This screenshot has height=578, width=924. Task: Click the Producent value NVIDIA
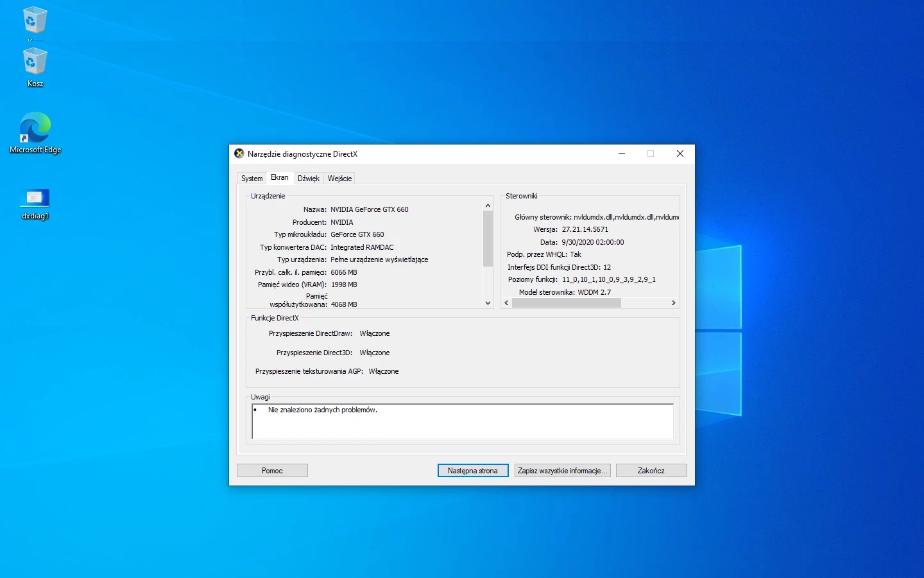coord(342,222)
